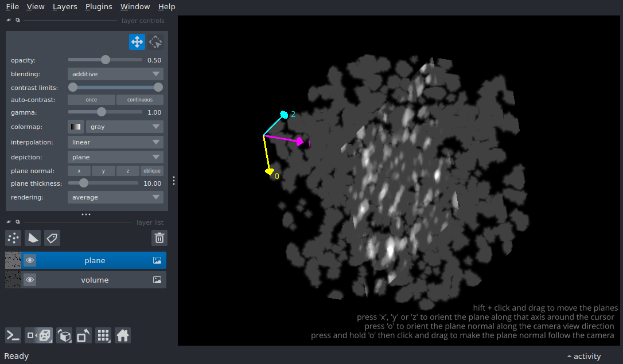
Task: Click the gamma value 1.00
Action: coord(154,112)
